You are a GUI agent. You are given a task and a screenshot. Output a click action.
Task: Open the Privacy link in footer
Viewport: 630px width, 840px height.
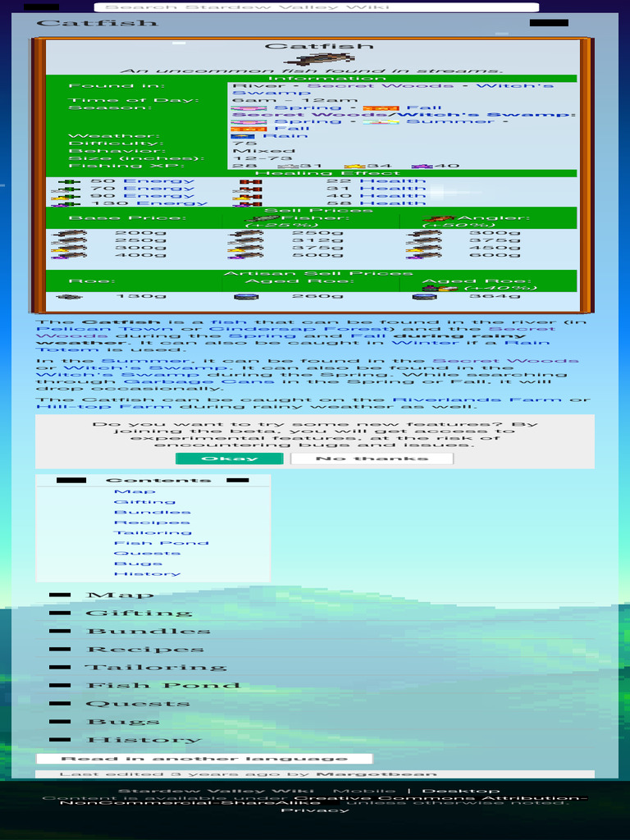coord(315,810)
